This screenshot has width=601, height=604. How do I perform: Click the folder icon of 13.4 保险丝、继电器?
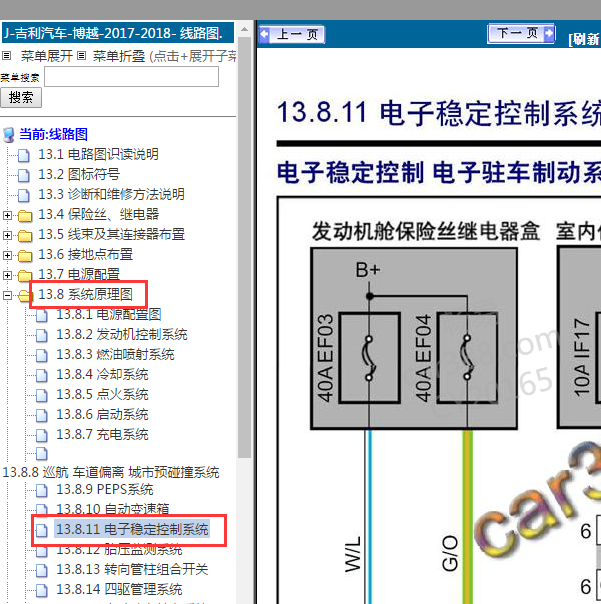pyautogui.click(x=25, y=216)
